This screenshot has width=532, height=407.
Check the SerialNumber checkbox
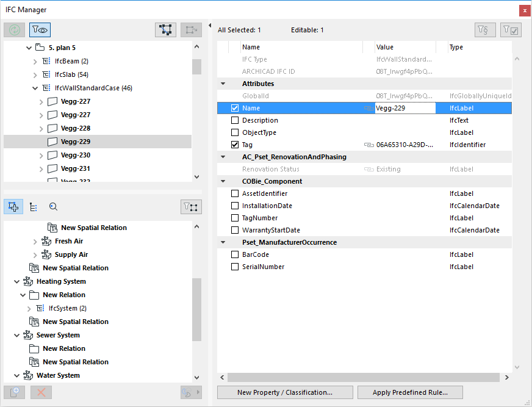[x=235, y=267]
